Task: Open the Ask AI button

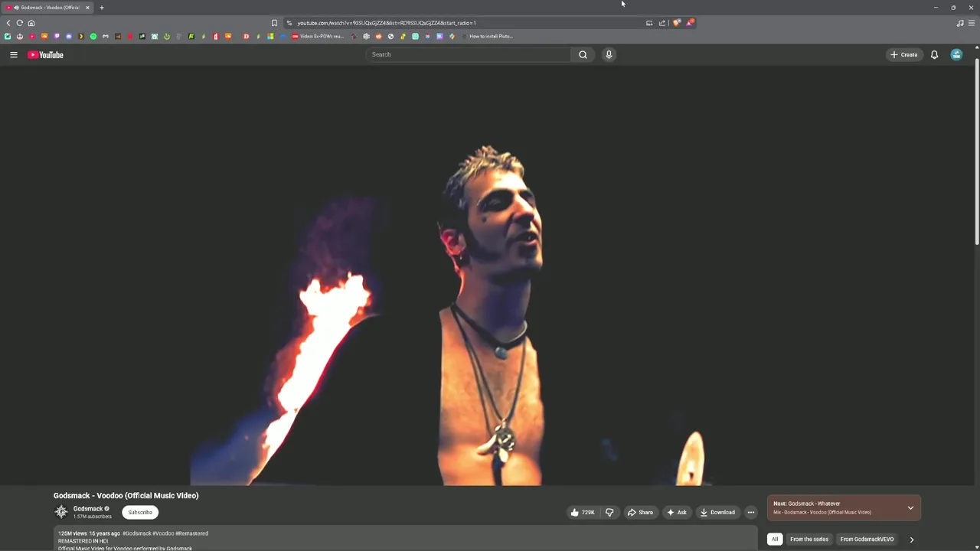Action: pos(677,512)
